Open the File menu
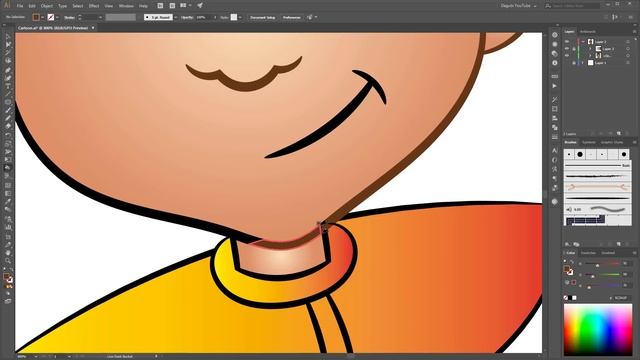This screenshot has height=360, width=640. [20, 6]
